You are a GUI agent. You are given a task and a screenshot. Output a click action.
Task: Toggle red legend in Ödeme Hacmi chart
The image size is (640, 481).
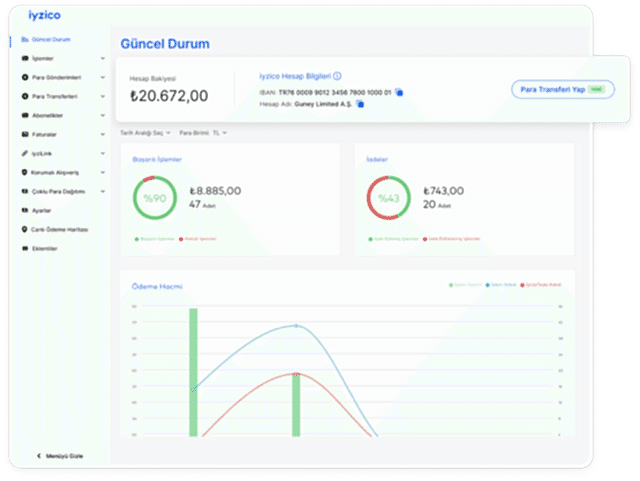540,285
